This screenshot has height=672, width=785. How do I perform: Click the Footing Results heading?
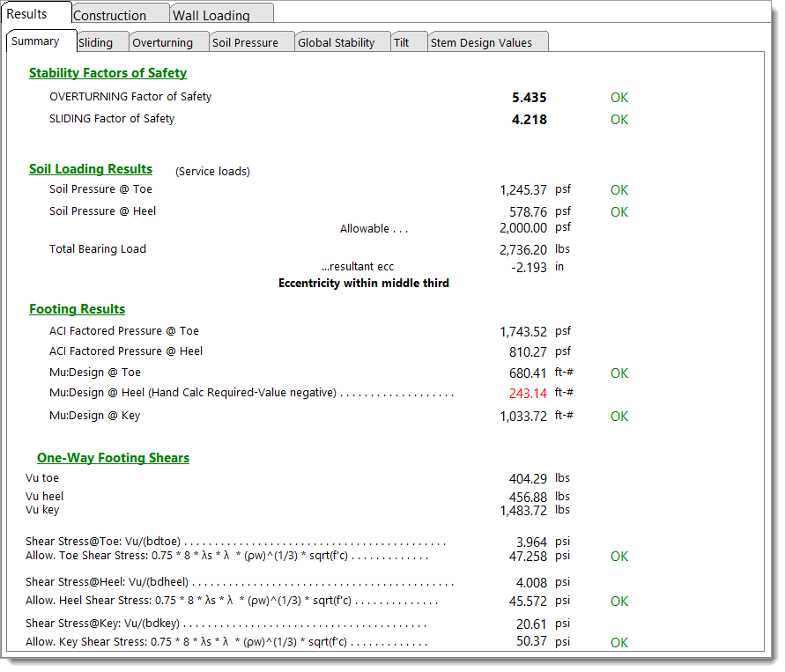[x=78, y=309]
